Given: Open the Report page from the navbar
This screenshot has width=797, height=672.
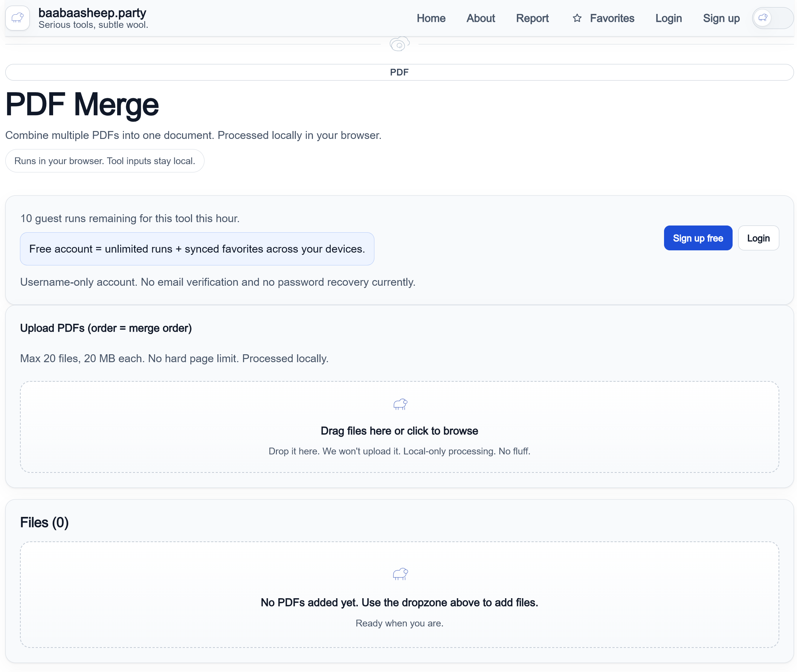Looking at the screenshot, I should tap(532, 18).
